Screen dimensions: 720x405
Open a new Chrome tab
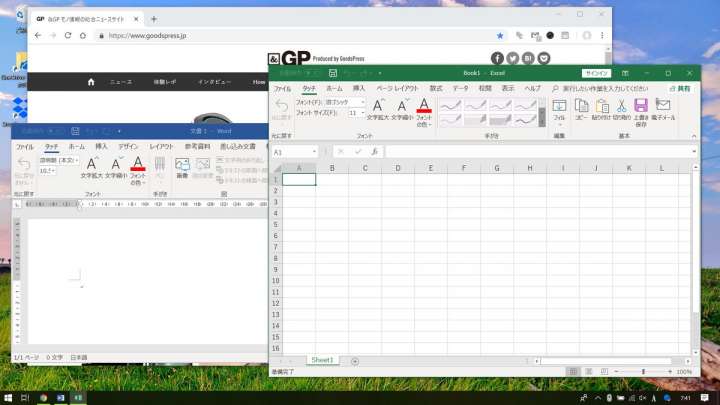[154, 19]
